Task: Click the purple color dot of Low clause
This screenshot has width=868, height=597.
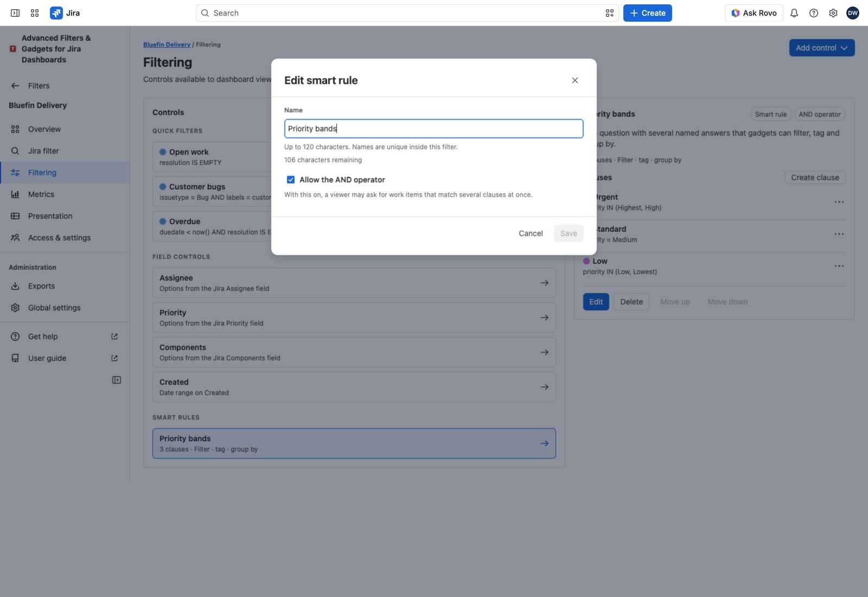Action: coord(586,261)
